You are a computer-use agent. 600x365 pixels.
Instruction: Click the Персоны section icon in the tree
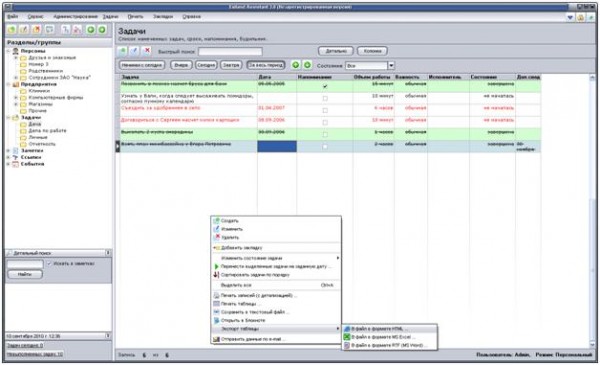coord(16,51)
